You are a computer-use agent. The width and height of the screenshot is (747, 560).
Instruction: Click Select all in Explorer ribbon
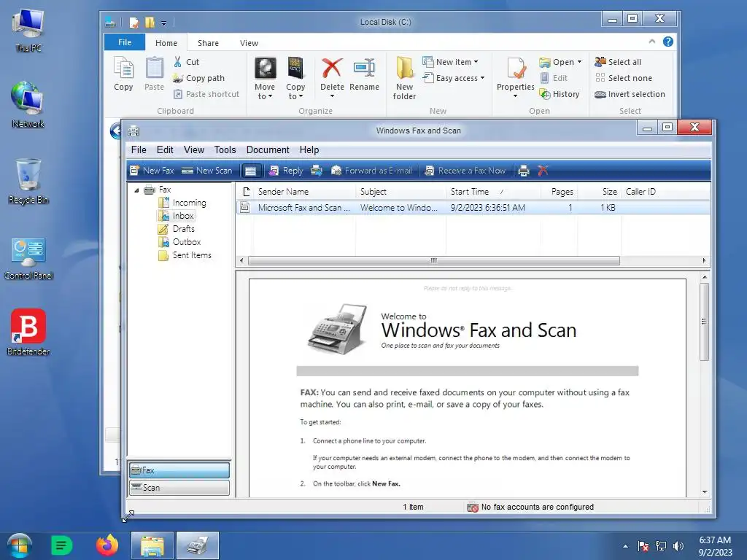(618, 62)
